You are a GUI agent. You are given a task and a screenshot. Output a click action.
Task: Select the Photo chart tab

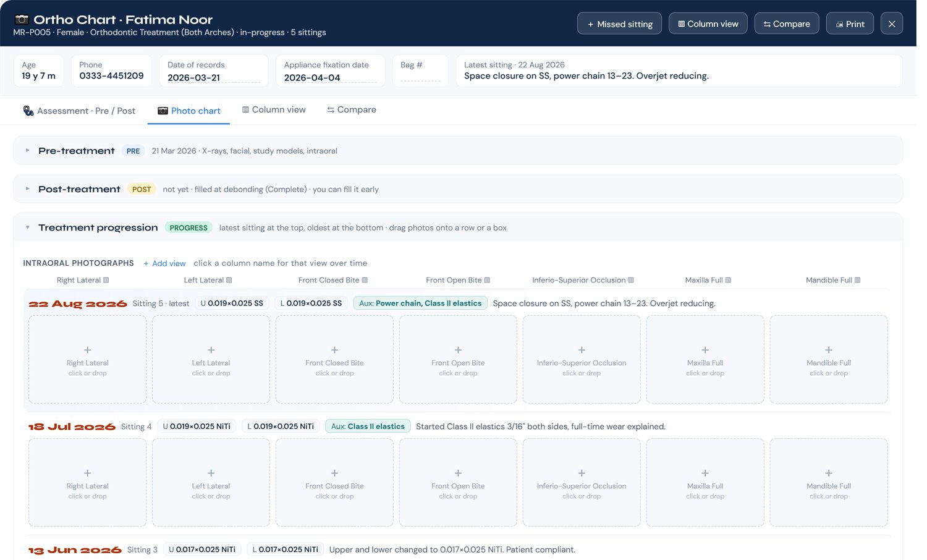coord(189,111)
